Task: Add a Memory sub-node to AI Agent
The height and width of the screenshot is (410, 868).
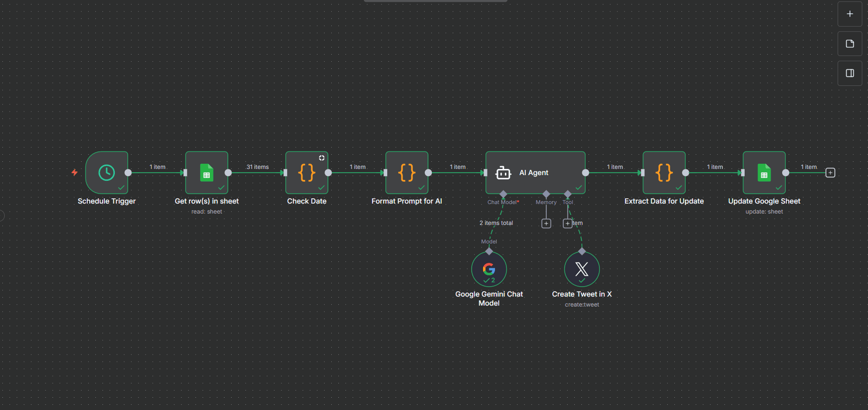Action: click(x=546, y=224)
